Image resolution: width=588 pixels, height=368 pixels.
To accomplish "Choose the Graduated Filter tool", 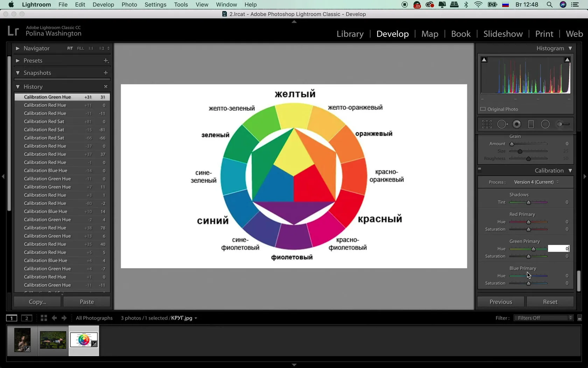I will tap(531, 124).
